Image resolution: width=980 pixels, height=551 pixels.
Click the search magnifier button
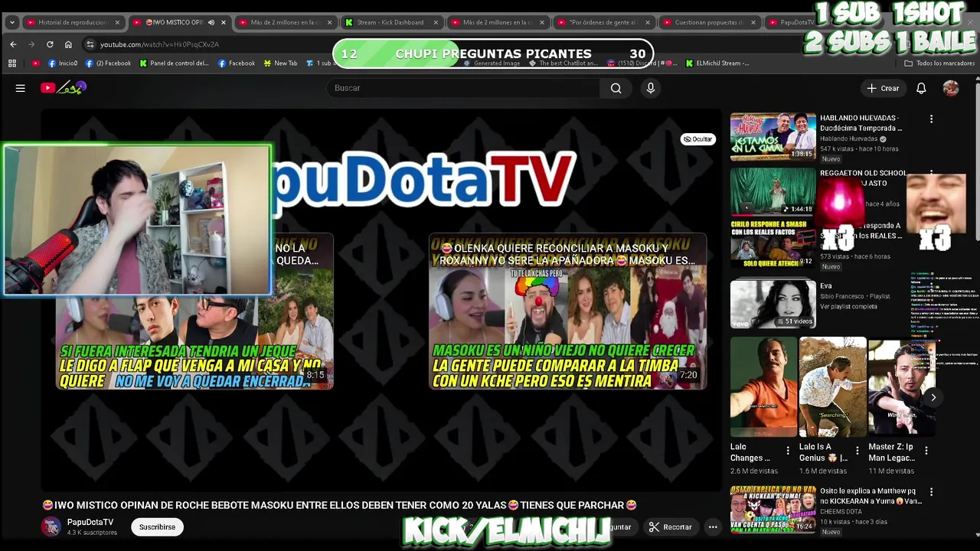tap(616, 88)
